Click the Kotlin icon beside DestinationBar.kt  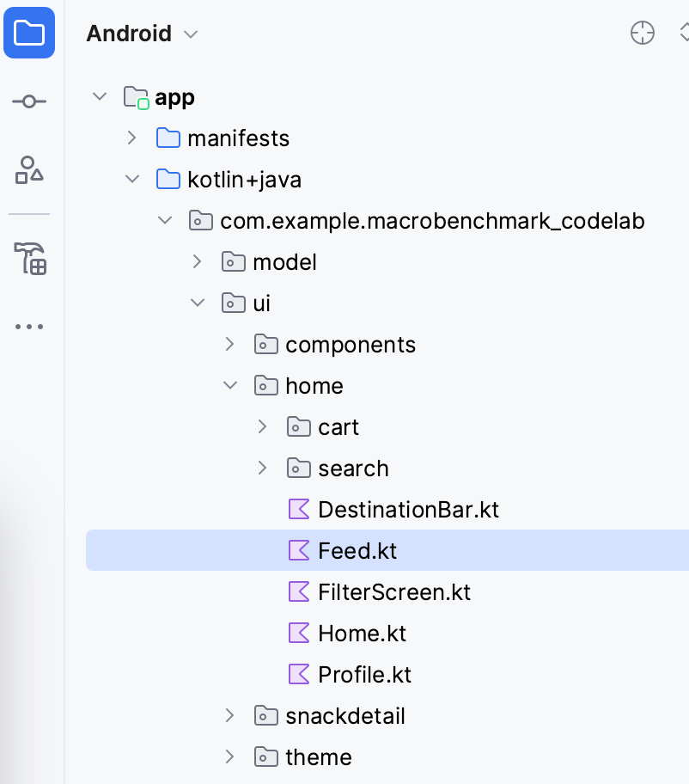[x=298, y=510]
